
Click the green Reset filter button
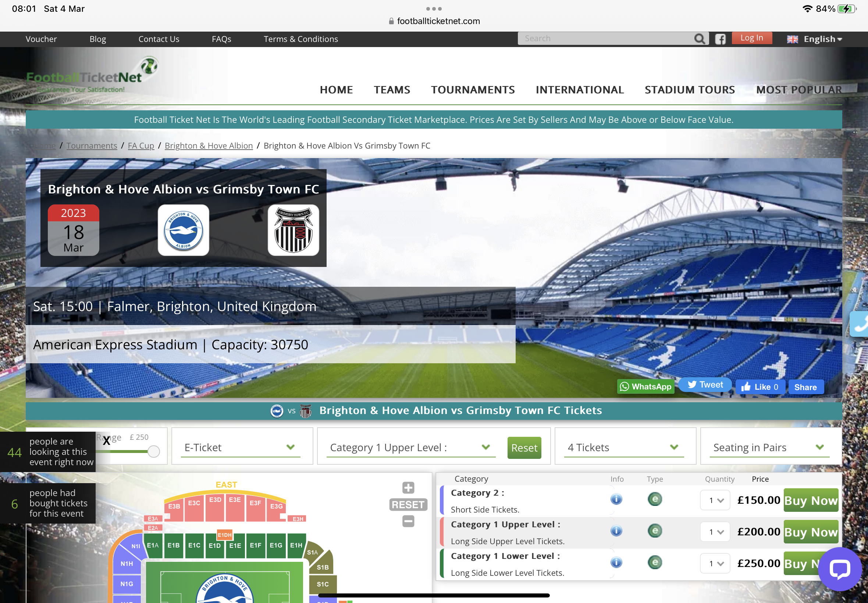524,448
